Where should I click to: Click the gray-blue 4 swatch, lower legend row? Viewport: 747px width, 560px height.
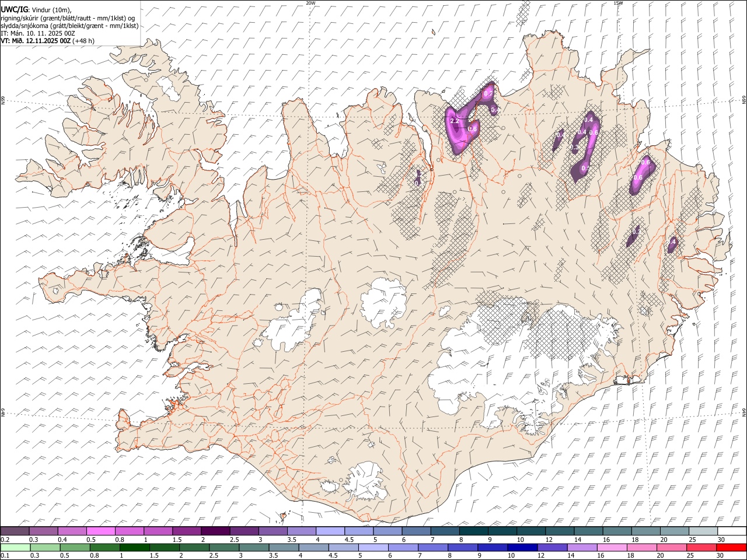[x=314, y=547]
